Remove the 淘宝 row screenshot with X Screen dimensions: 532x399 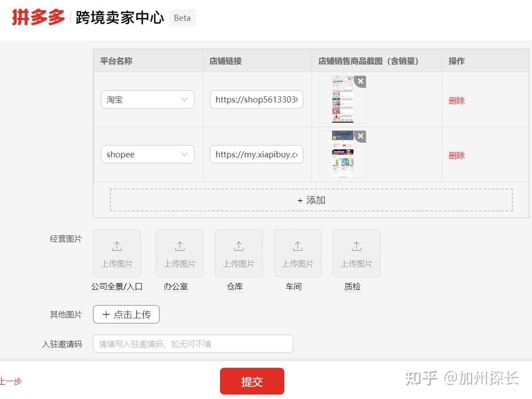click(x=360, y=81)
